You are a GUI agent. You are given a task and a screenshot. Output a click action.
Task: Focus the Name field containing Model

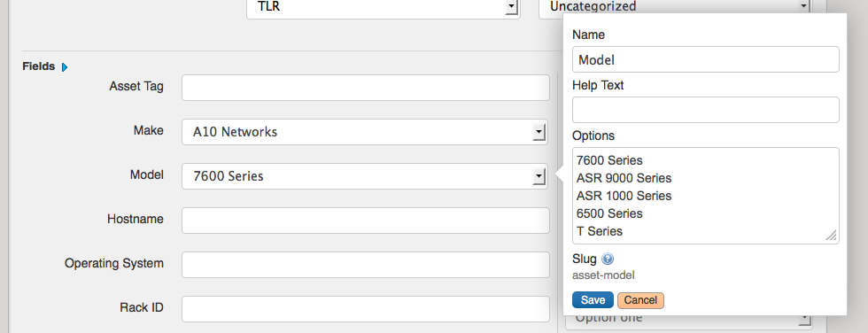point(706,59)
